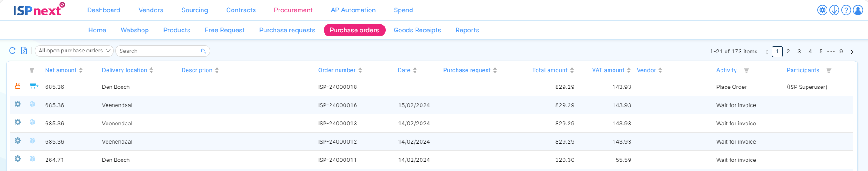The height and width of the screenshot is (171, 868).
Task: Open the user profile icon
Action: [x=858, y=10]
